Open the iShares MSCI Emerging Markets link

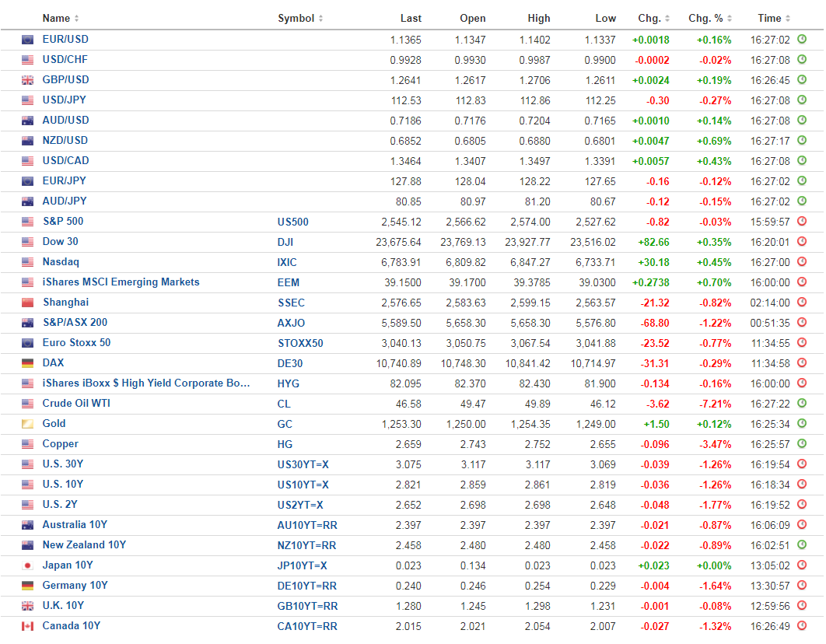(121, 282)
